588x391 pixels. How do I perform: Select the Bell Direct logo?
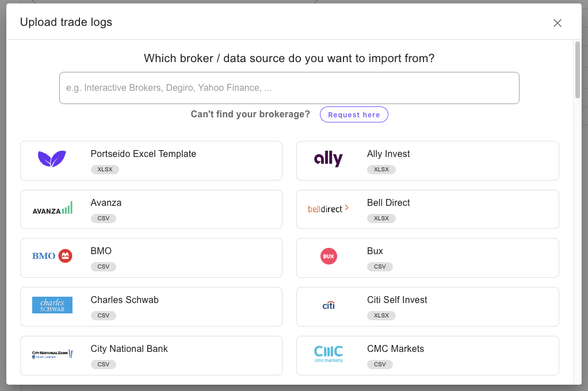coord(329,208)
